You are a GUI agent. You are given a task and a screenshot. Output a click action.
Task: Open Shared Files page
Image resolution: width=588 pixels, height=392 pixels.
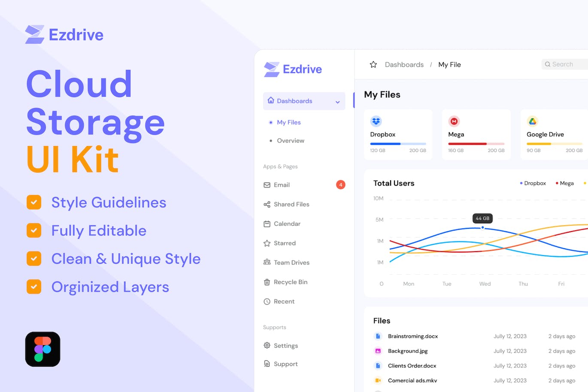(291, 204)
